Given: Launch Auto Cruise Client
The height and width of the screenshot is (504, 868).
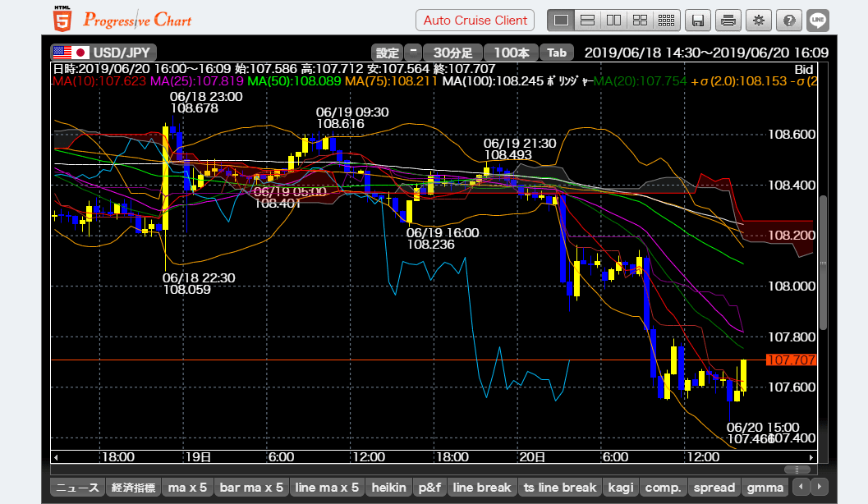Looking at the screenshot, I should pyautogui.click(x=475, y=21).
